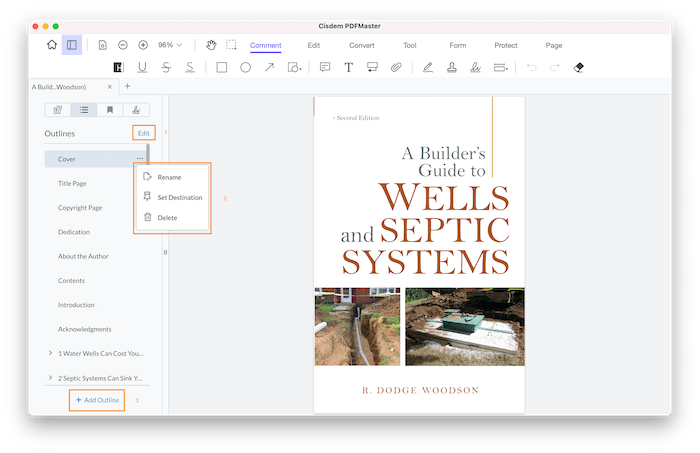This screenshot has height=453, width=700.
Task: Click the outline panel scrollbar
Action: (148, 154)
